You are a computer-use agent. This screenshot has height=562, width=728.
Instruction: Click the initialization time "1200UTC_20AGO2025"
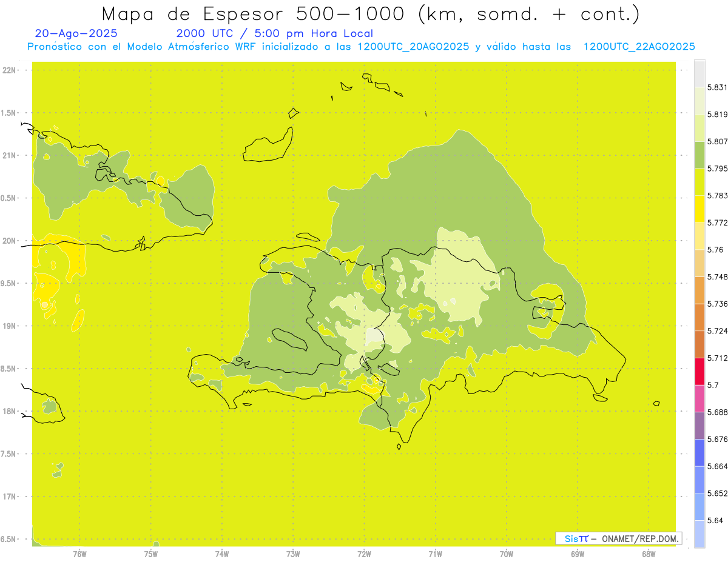(x=413, y=47)
